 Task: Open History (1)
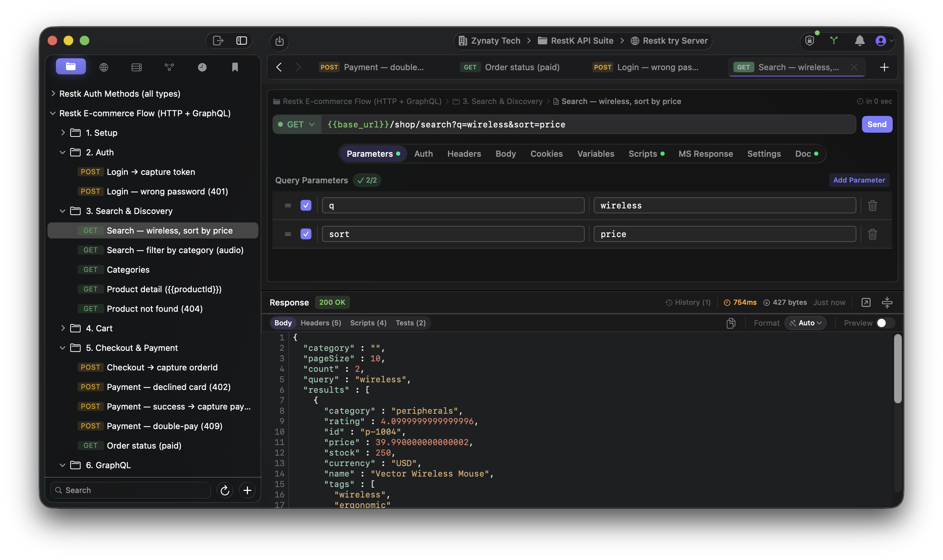click(x=688, y=302)
